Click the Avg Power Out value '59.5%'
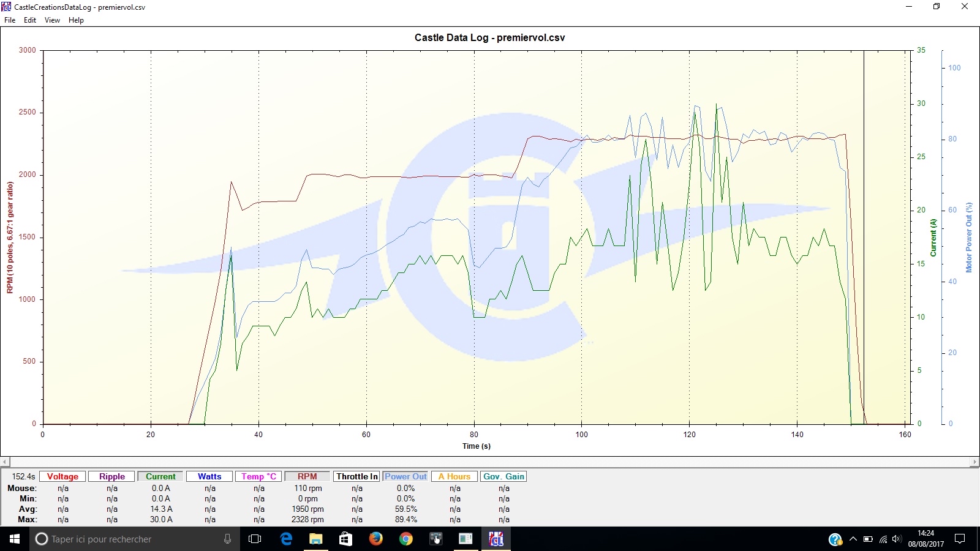 coord(406,509)
